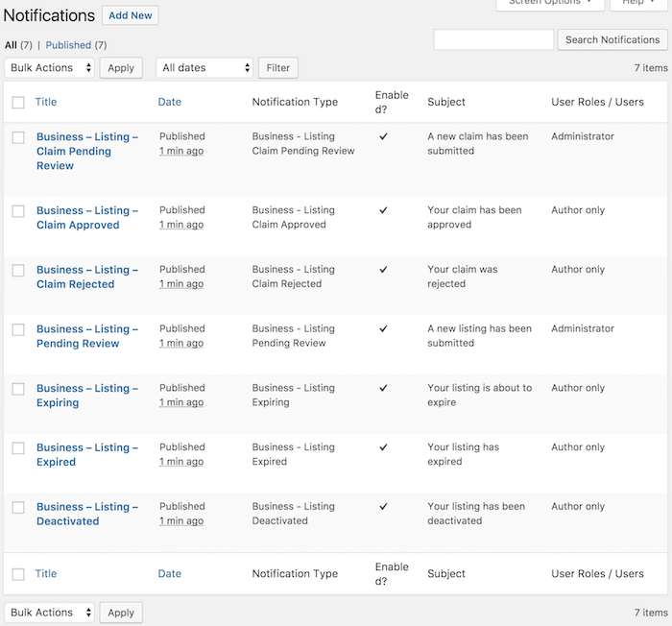Check the box for Claim Approved row
Viewport: 672px width, 626px height.
[18, 211]
